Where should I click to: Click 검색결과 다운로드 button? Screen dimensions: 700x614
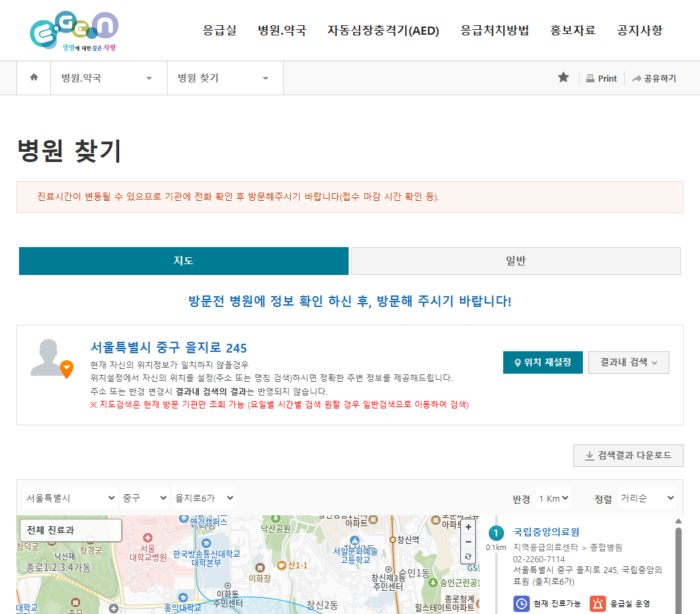[x=628, y=455]
